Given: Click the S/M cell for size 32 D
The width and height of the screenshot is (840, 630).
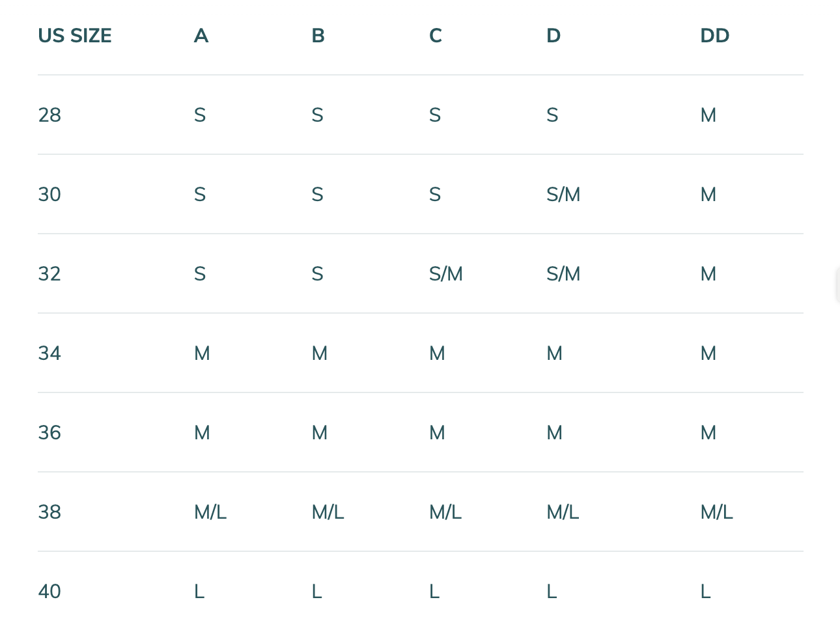Looking at the screenshot, I should coord(563,274).
